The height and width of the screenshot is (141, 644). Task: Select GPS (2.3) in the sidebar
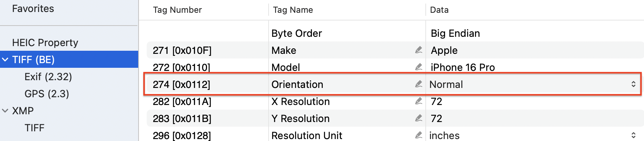46,94
